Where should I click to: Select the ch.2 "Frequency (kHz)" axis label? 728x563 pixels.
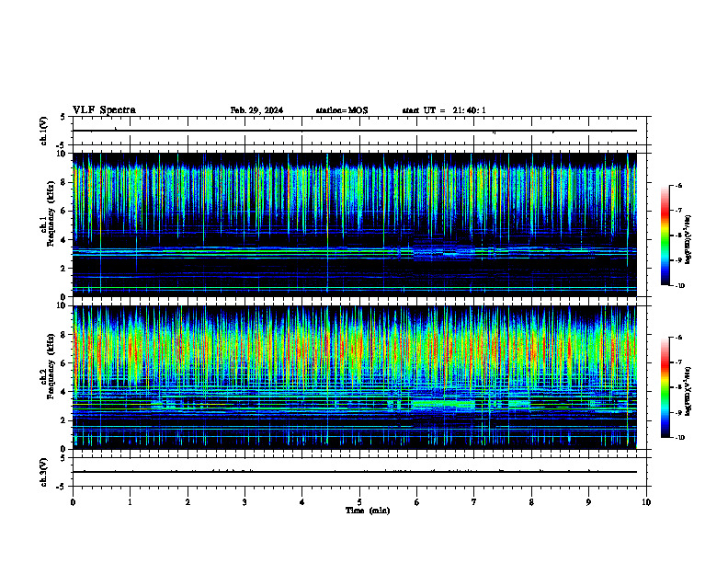pyautogui.click(x=51, y=366)
